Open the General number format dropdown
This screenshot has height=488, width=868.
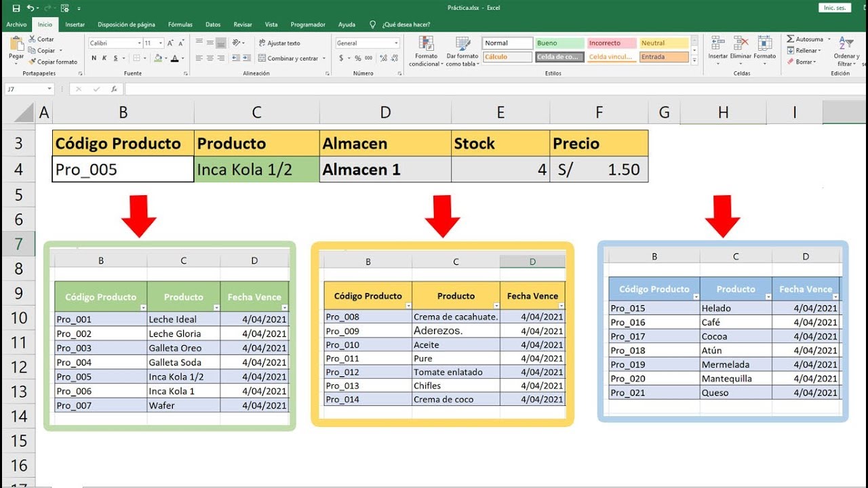click(396, 43)
